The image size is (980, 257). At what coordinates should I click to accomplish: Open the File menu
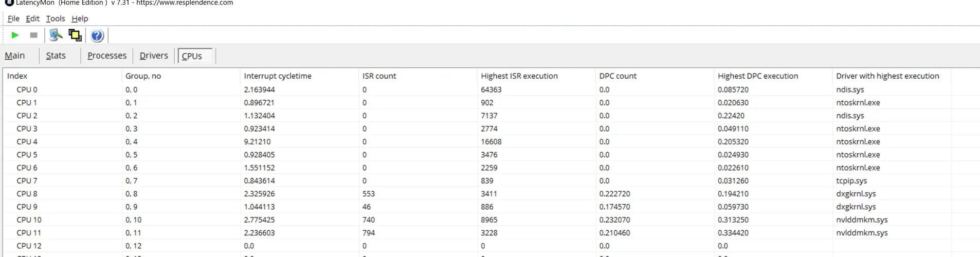pyautogui.click(x=13, y=19)
